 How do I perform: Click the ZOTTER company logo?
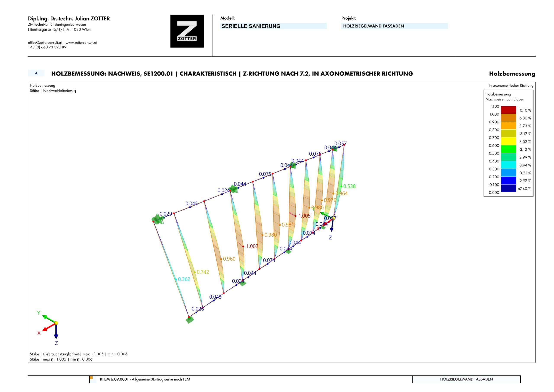click(187, 31)
